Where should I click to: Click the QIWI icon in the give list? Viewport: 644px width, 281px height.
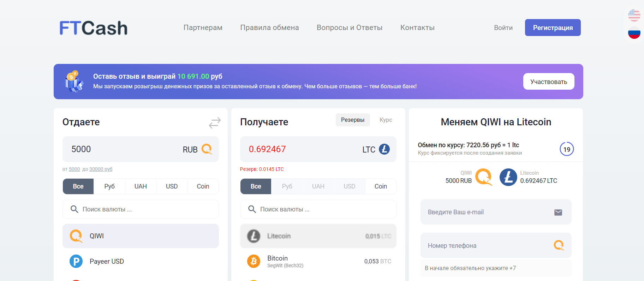76,236
